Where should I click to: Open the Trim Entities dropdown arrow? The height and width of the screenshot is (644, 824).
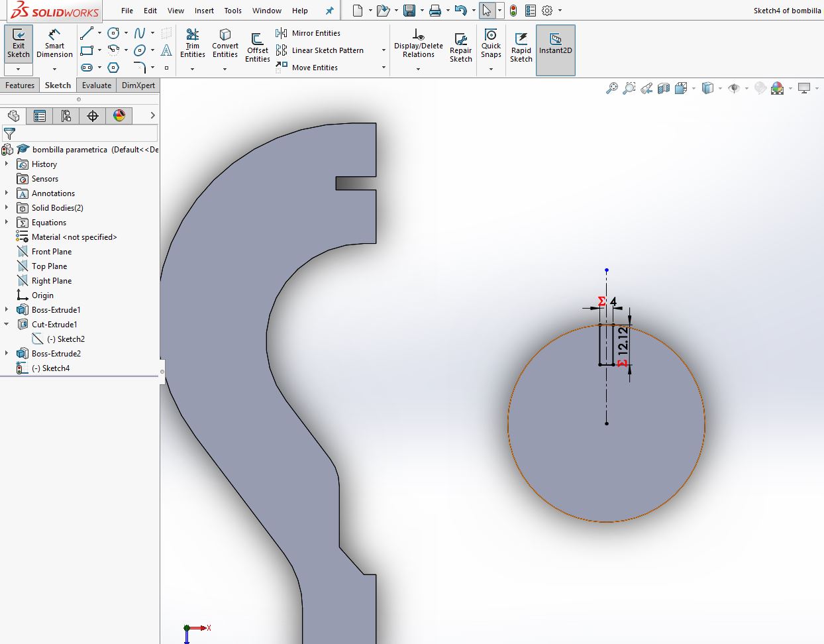point(193,69)
